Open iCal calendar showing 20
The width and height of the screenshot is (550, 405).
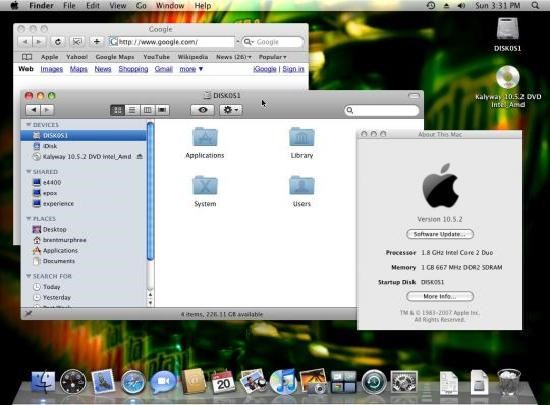[223, 382]
